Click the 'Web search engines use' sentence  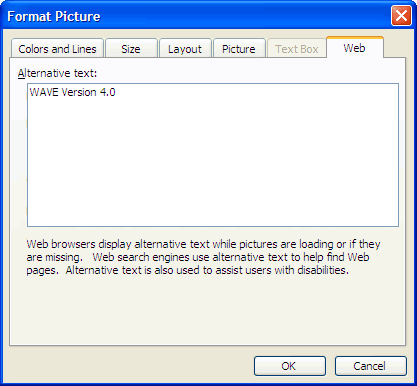[x=151, y=257]
